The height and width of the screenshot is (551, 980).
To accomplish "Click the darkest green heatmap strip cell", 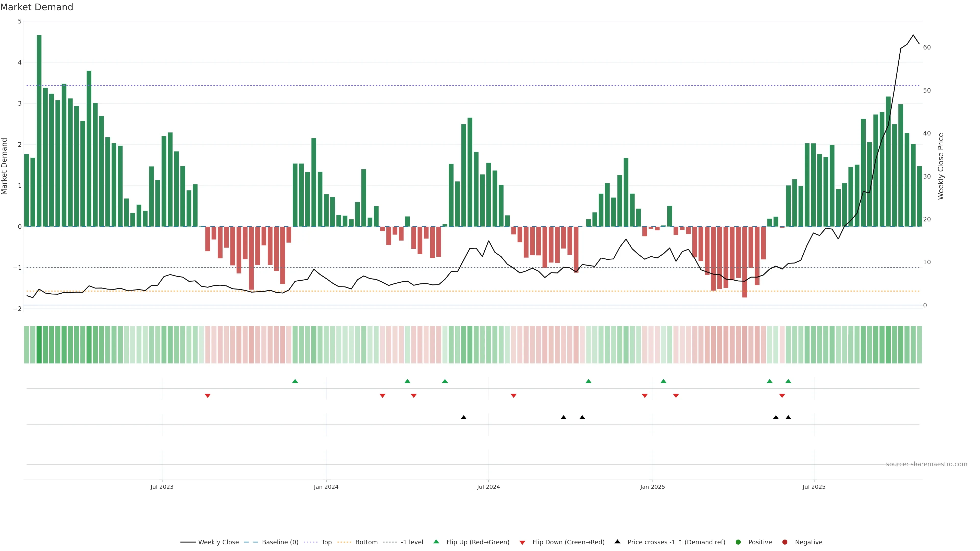I will (x=39, y=345).
